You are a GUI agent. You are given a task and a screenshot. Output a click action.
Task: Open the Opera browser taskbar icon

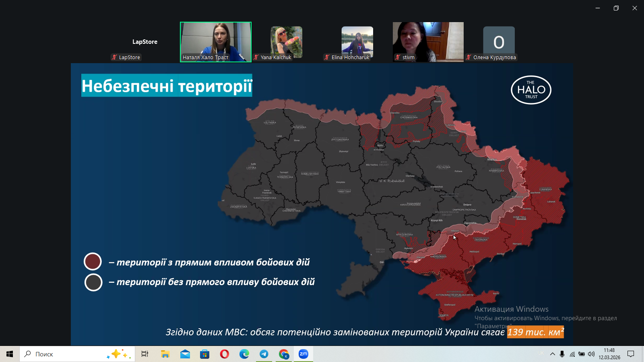coord(225,354)
